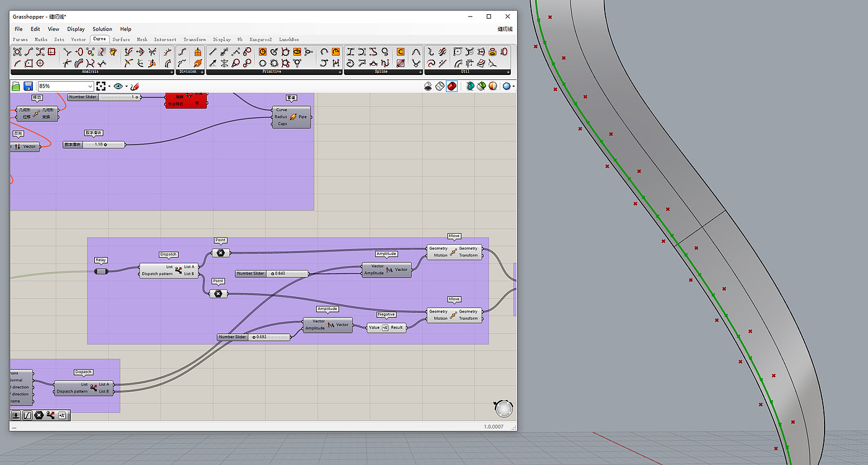
Task: Click the Negative component on canvas
Action: pyautogui.click(x=386, y=327)
